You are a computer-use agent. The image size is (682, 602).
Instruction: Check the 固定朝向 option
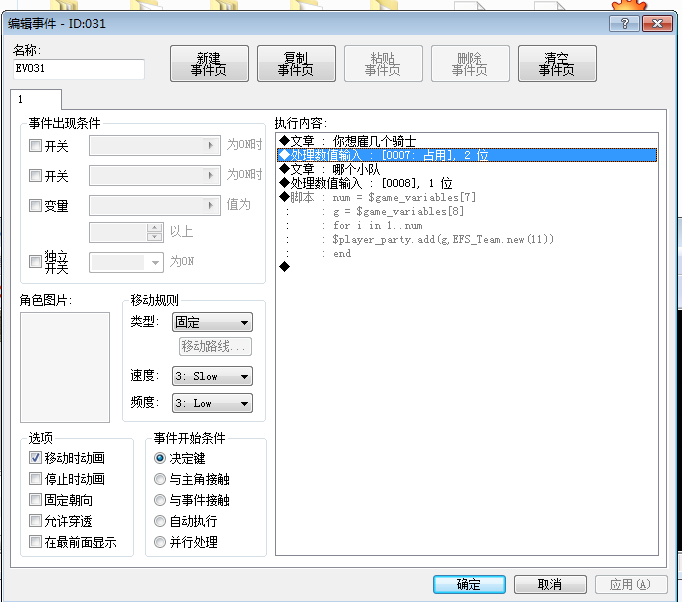tap(35, 499)
